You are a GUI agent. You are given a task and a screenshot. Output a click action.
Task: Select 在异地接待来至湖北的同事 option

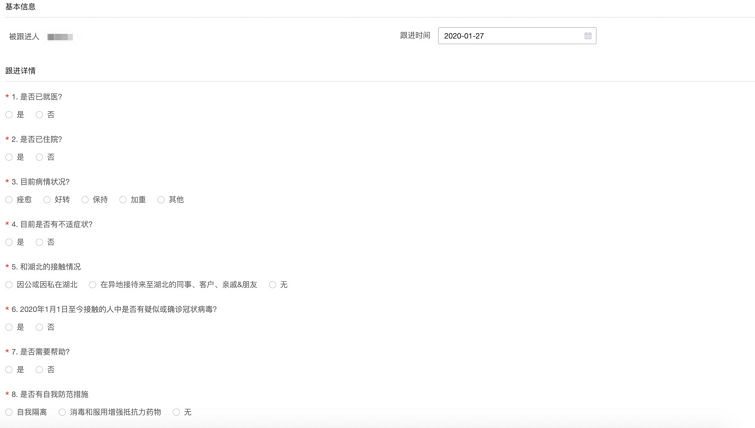point(92,285)
